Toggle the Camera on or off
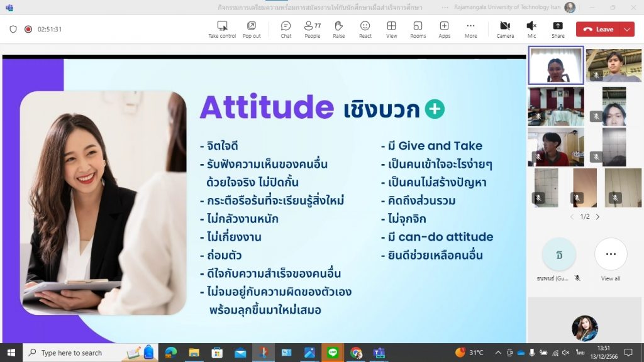The height and width of the screenshot is (362, 644). coord(505,29)
